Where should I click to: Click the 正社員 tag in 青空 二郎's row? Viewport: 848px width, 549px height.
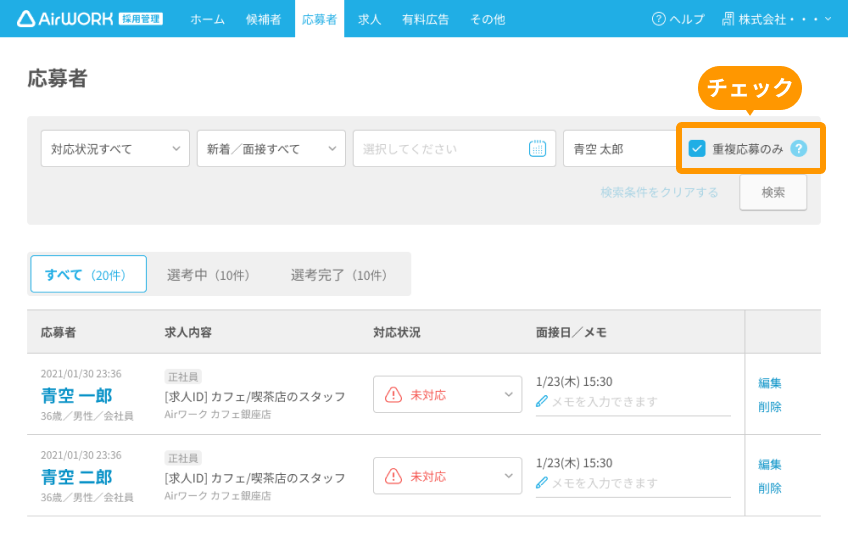point(183,458)
